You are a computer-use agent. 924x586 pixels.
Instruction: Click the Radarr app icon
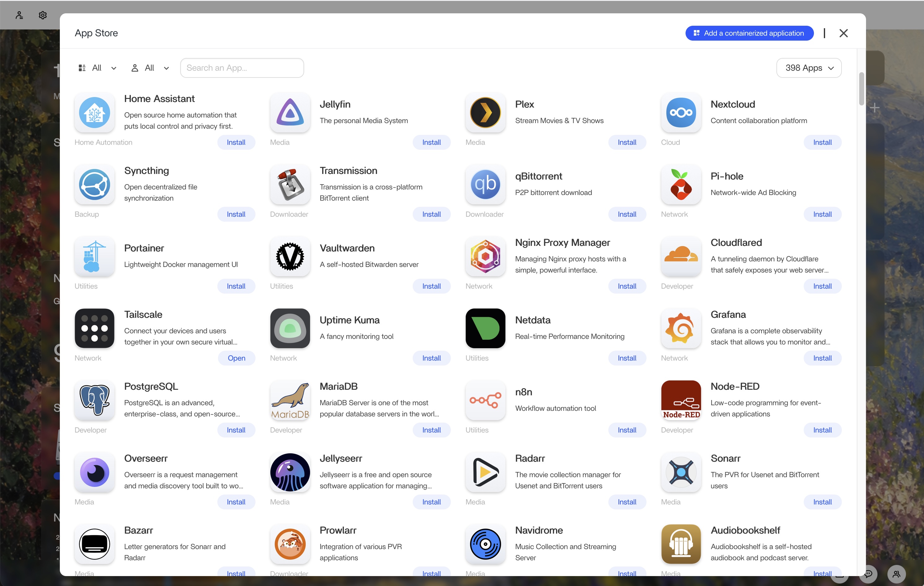pos(485,473)
